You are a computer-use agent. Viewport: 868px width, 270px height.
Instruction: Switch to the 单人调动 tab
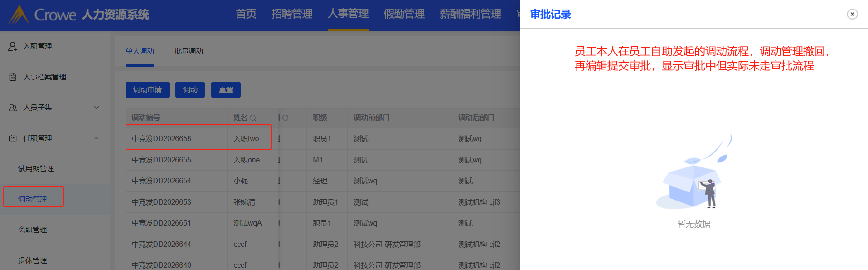coord(140,51)
